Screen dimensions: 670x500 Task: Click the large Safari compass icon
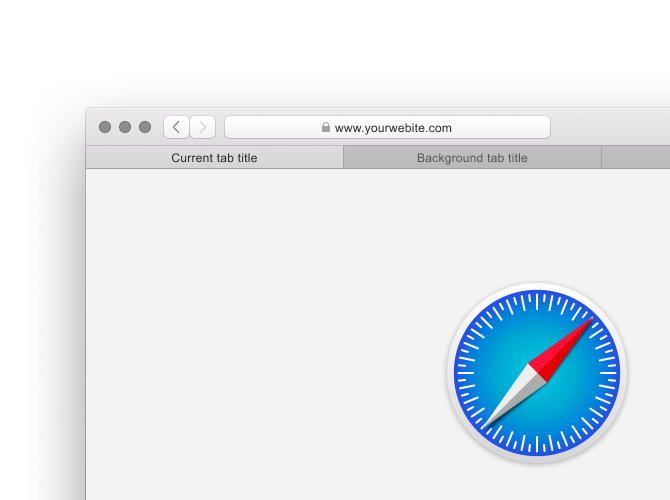(x=537, y=373)
